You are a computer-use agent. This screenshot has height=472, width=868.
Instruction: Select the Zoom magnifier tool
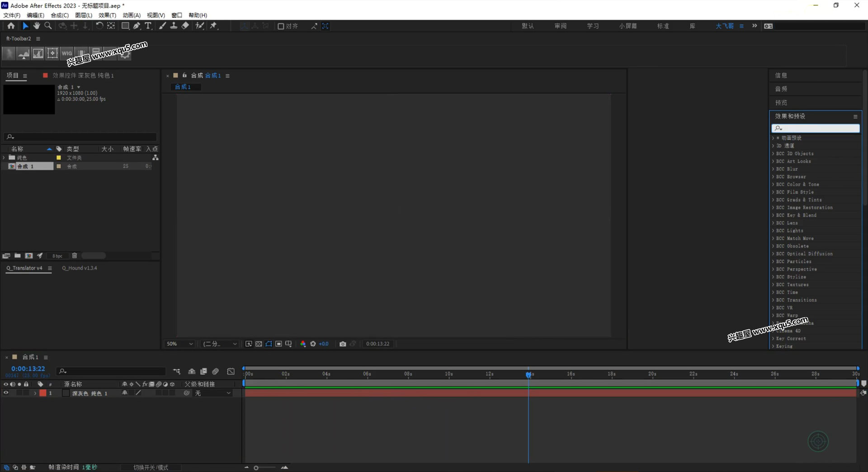[x=48, y=26]
